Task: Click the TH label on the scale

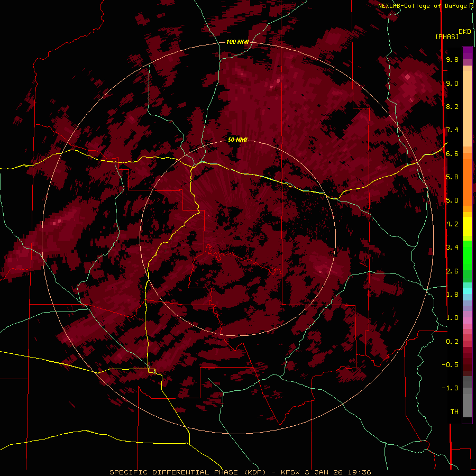Action: click(454, 412)
